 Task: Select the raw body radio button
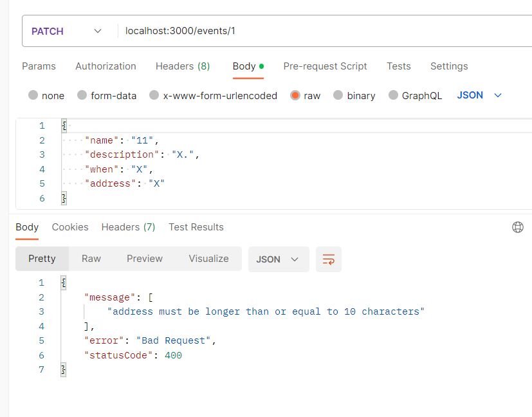pos(295,95)
